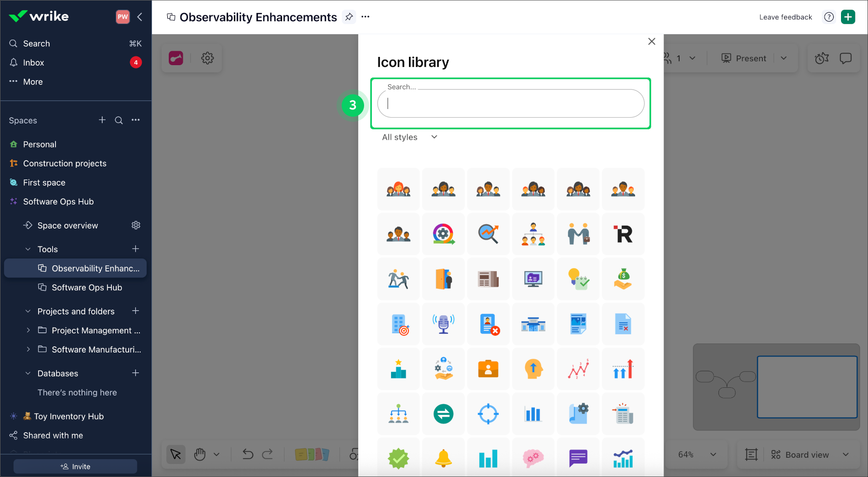Select the green checkmark badge icon
This screenshot has height=477, width=868.
[398, 457]
